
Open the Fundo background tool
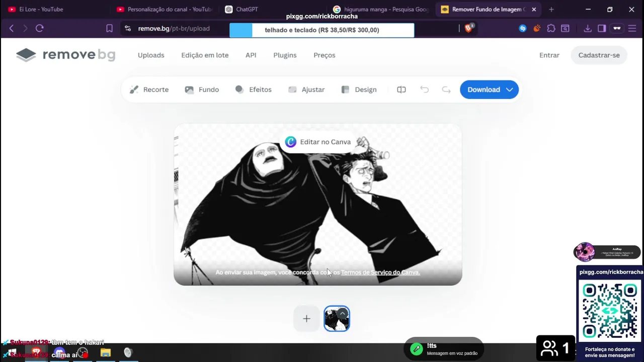[x=202, y=89]
